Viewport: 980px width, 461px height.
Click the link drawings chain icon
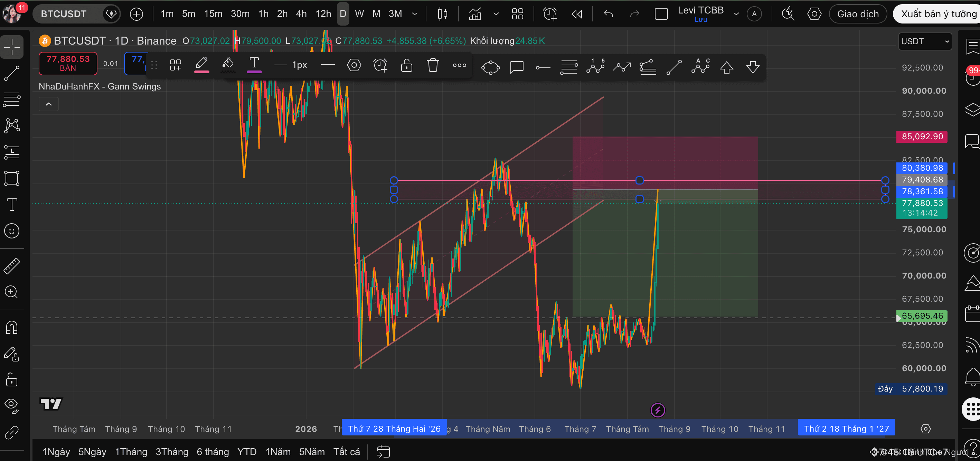point(12,432)
